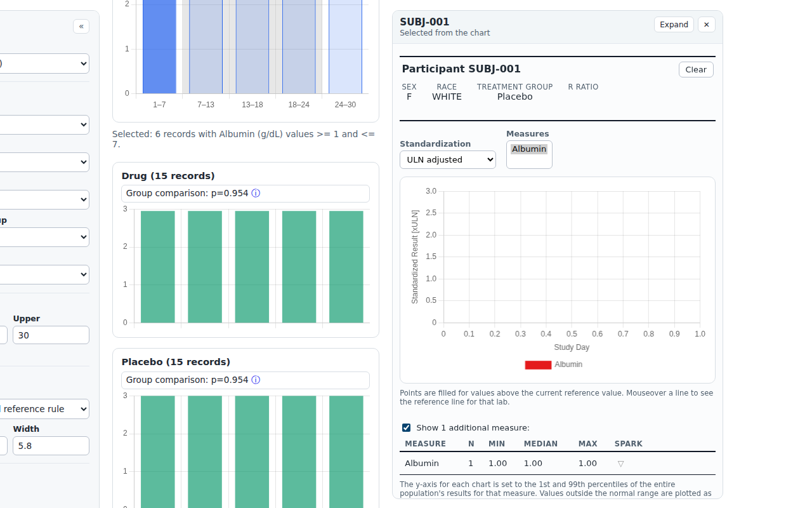Open the Placebo group comparison info icon
This screenshot has height=508, width=812.
click(256, 380)
